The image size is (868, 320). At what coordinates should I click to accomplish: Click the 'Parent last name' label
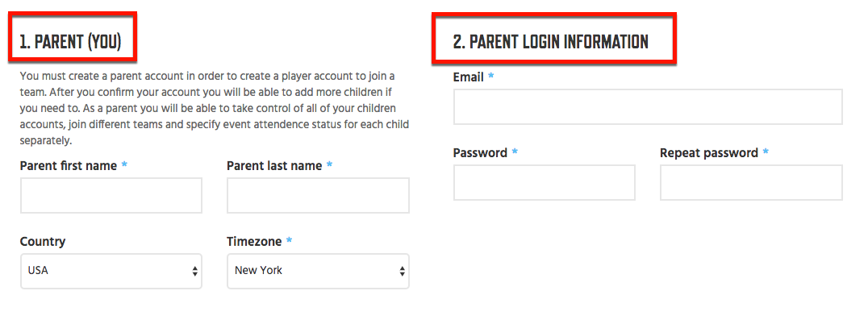pyautogui.click(x=274, y=165)
